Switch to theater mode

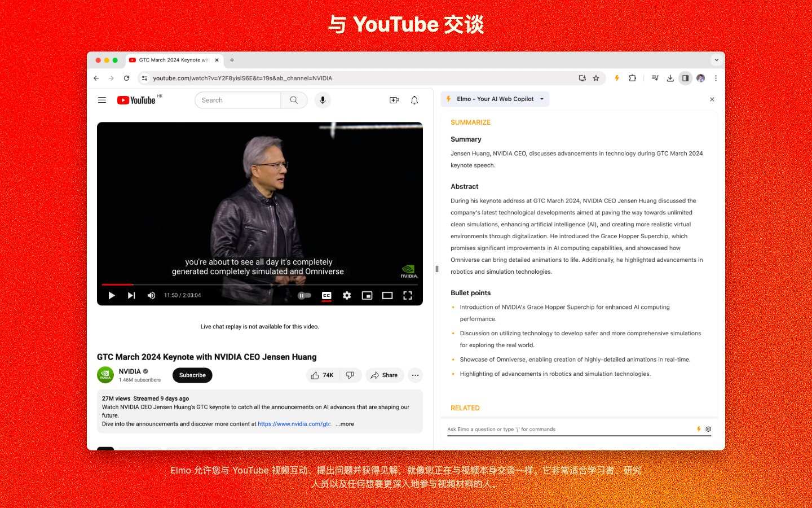tap(387, 295)
